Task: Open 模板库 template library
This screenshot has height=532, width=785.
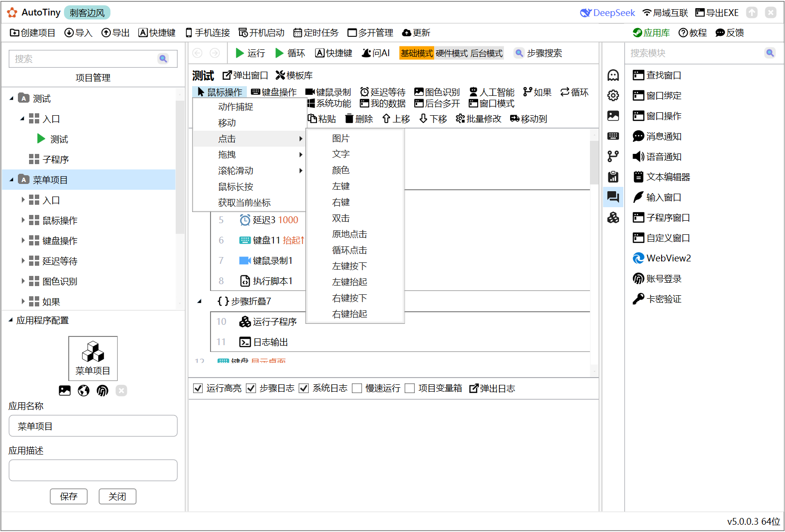Action: pos(294,75)
